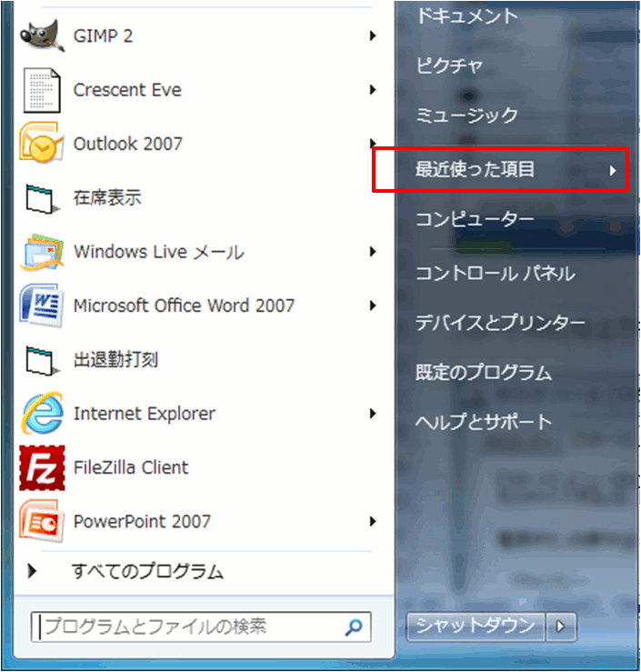Click the Windows Live メール icon

coord(41,252)
